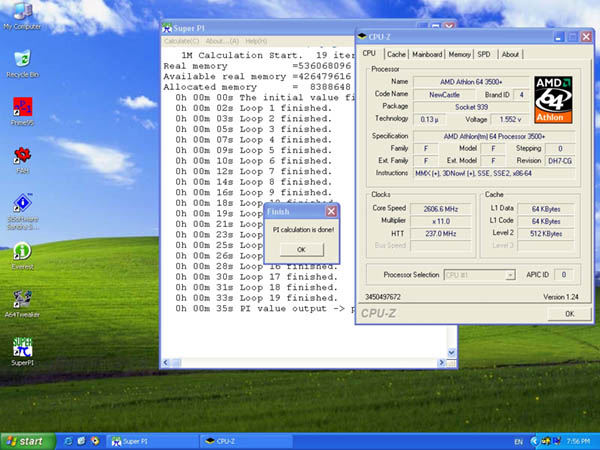Switch to CPU-Z taskbar button
Viewport: 600px width, 450px height.
click(245, 442)
